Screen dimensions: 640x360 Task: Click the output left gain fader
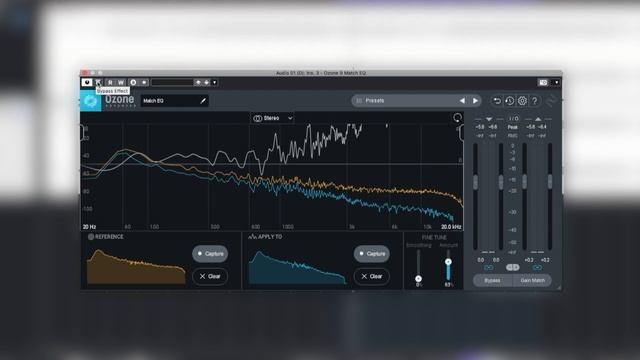[x=524, y=182]
